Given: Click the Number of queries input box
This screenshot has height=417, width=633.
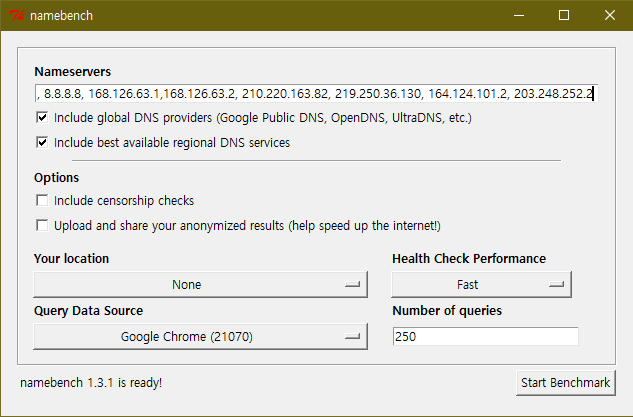Looking at the screenshot, I should pos(485,337).
